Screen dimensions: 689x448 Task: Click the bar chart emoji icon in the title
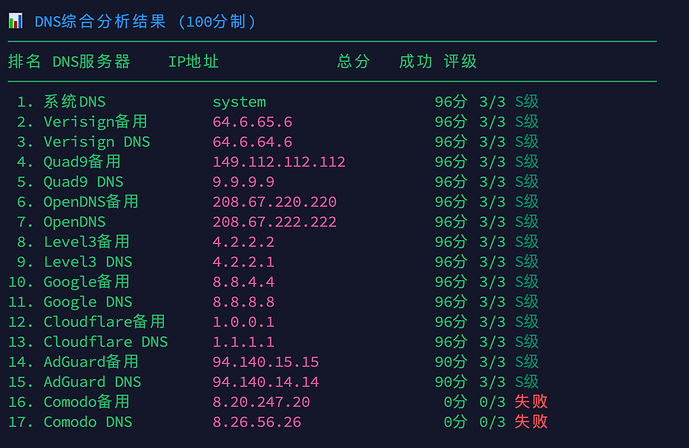pos(15,21)
